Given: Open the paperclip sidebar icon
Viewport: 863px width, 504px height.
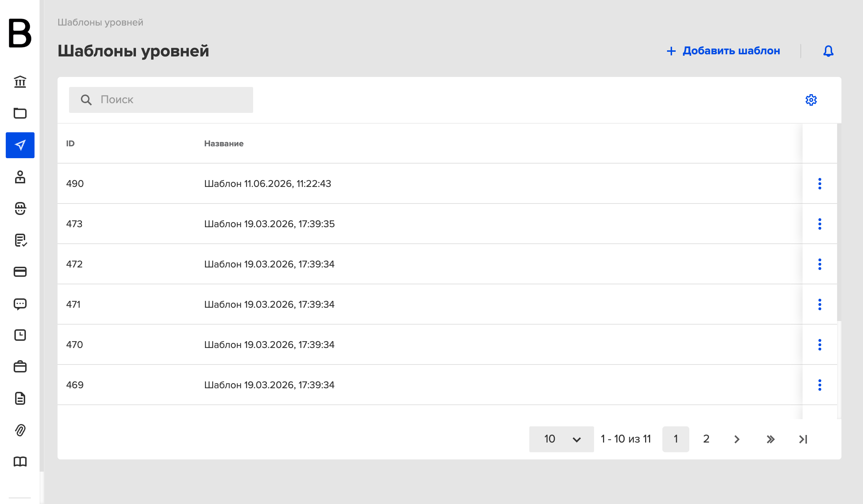Looking at the screenshot, I should pos(20,430).
